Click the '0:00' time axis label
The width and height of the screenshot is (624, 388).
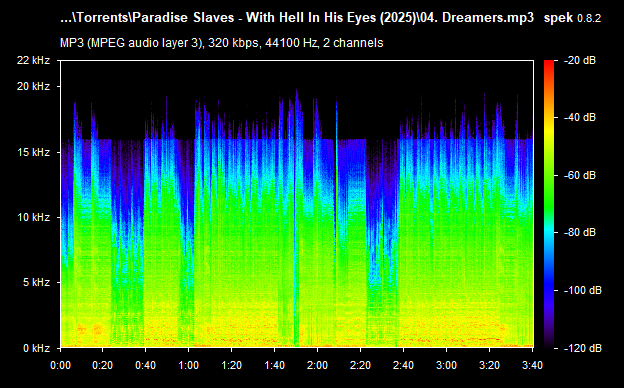tap(60, 365)
